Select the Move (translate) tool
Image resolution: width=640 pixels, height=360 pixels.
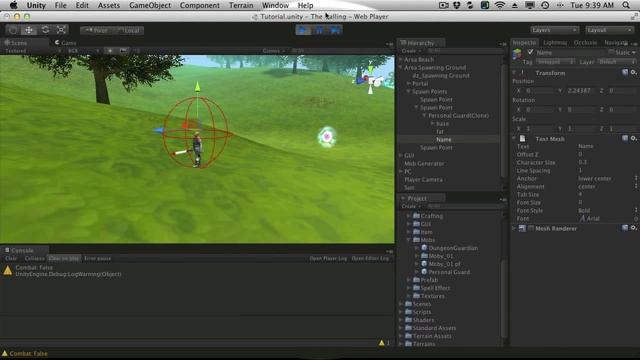click(29, 30)
